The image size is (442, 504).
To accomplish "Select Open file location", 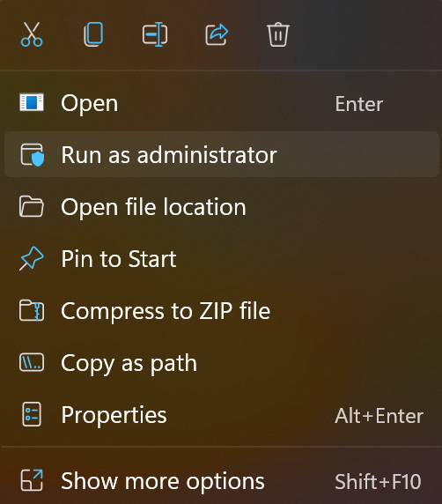I will click(x=222, y=206).
